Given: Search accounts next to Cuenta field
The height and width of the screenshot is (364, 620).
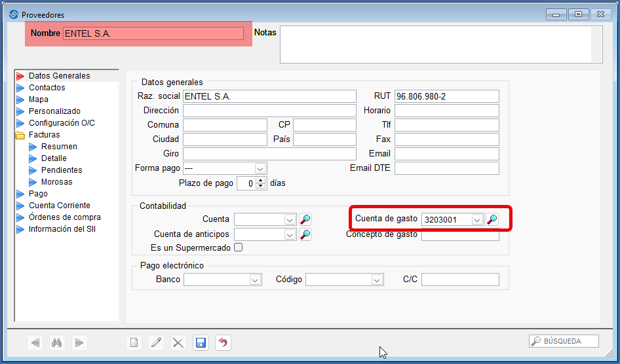Looking at the screenshot, I should click(305, 219).
